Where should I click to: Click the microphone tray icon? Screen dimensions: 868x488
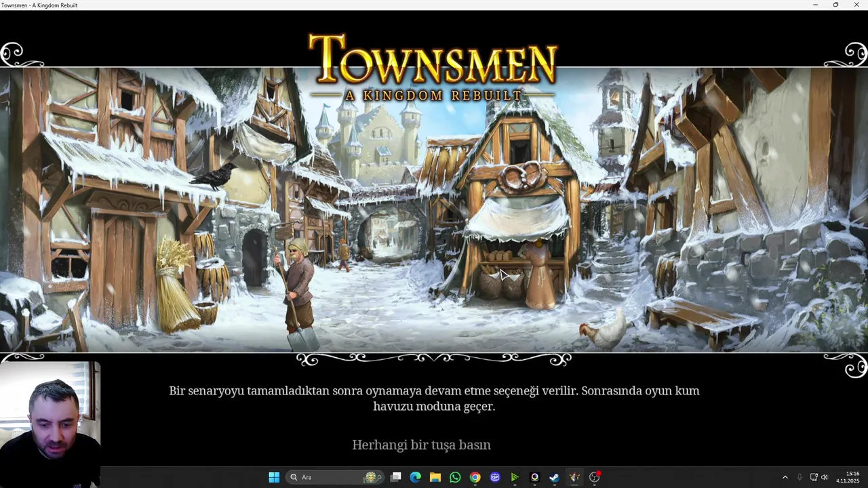(x=800, y=477)
